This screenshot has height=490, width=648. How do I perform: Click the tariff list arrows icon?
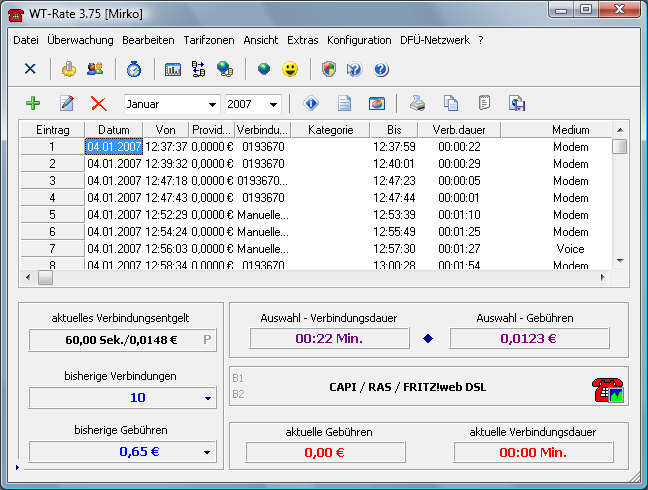click(x=198, y=69)
